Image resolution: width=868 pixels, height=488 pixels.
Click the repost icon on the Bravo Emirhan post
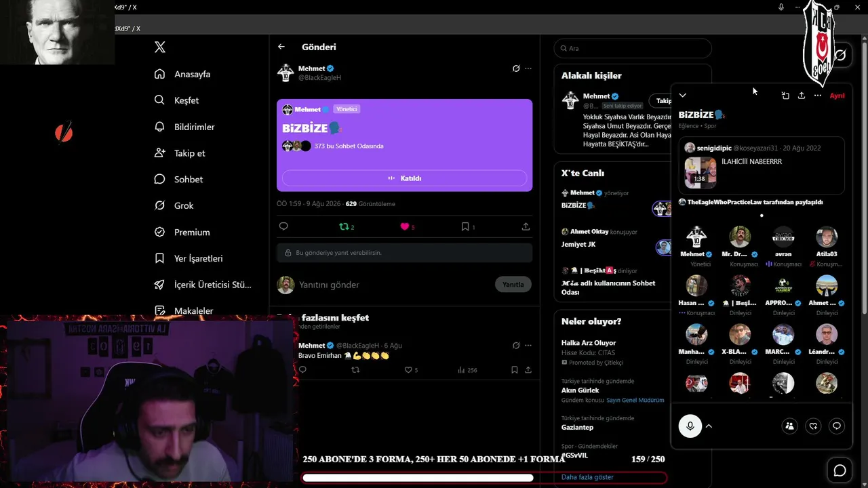point(355,370)
